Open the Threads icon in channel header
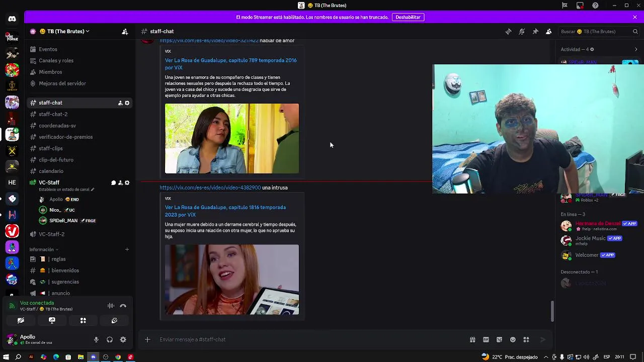644x362 pixels. pos(508,31)
